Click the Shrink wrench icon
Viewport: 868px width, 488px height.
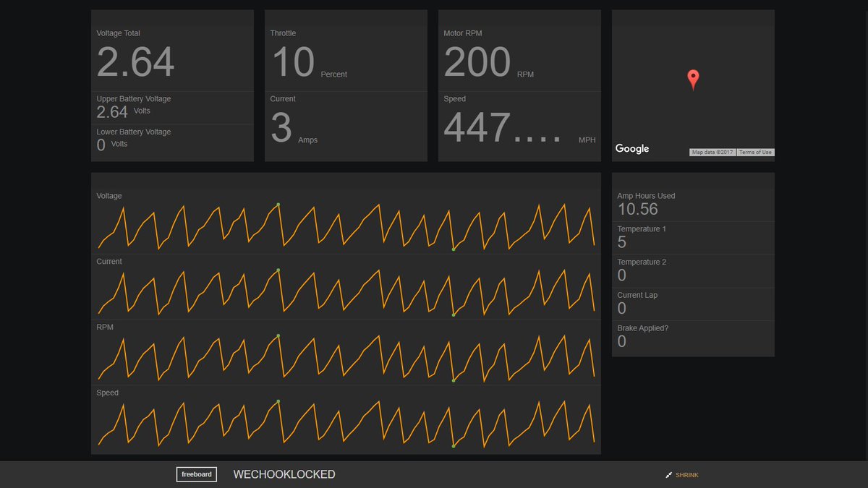(668, 475)
